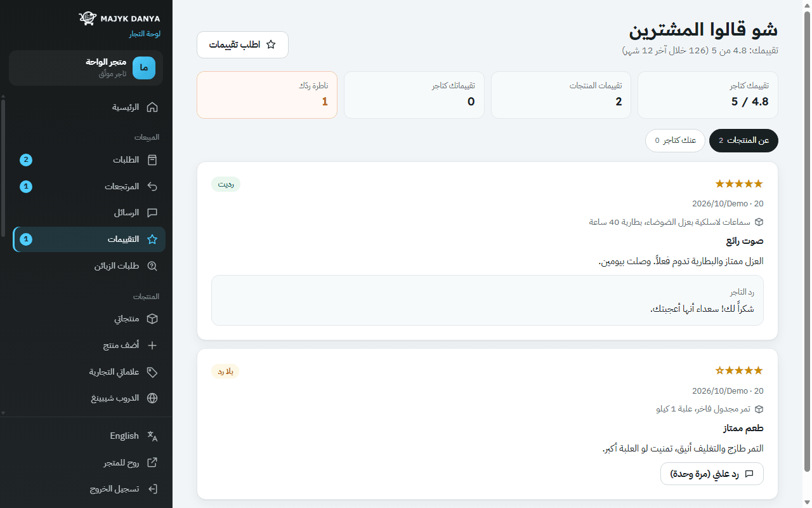Click the page heading شو قالوا المشترين
Image resolution: width=812 pixels, height=508 pixels.
click(x=704, y=29)
